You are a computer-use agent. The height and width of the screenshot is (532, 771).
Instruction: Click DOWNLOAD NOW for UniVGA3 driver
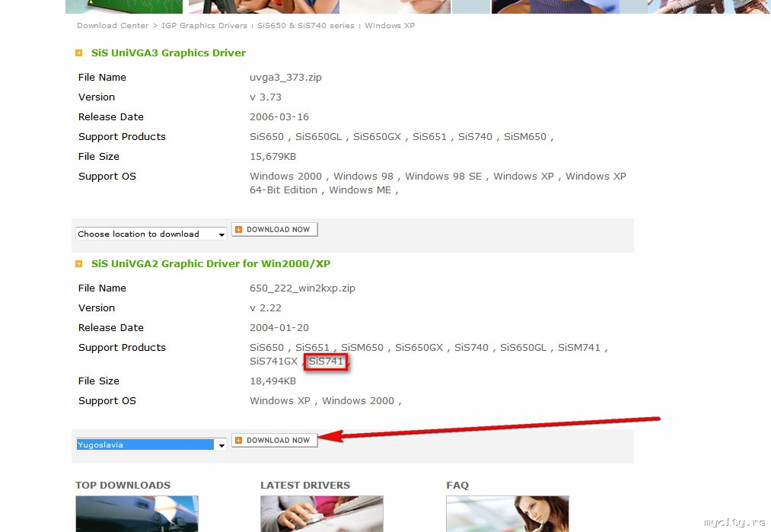[x=274, y=230]
